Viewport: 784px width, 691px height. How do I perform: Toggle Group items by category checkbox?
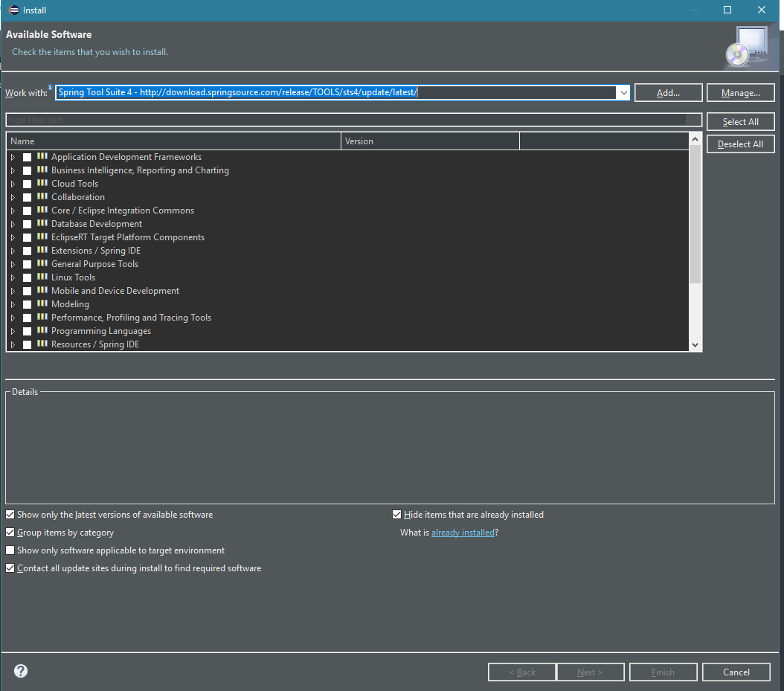[10, 533]
